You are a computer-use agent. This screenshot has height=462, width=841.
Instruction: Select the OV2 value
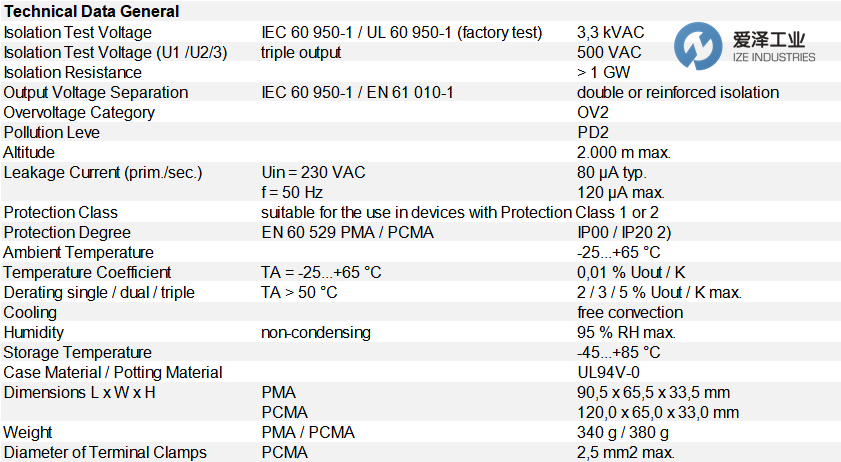click(593, 112)
